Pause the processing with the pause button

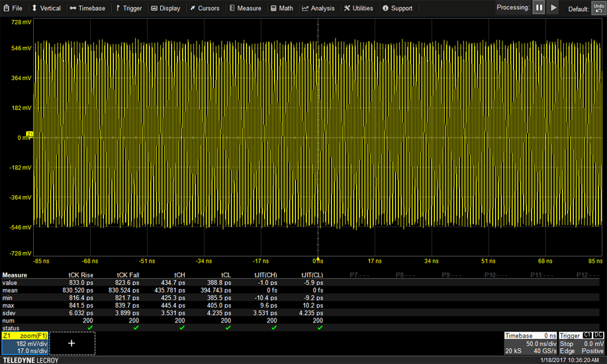[x=539, y=7]
